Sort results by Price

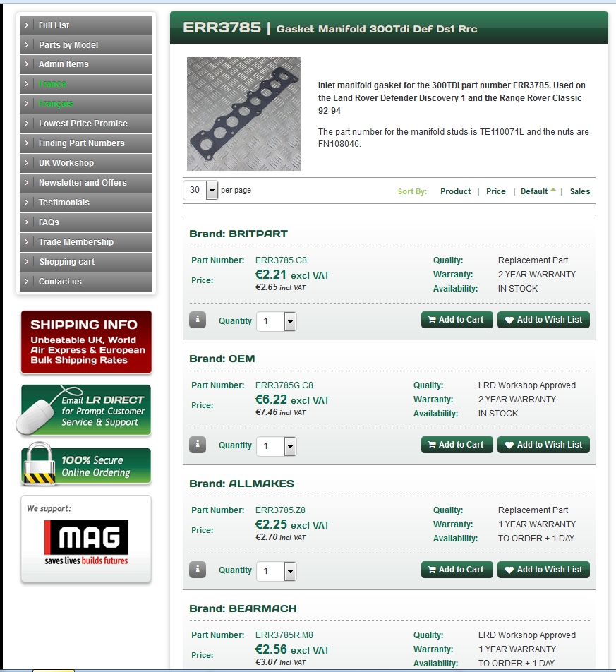pyautogui.click(x=495, y=191)
